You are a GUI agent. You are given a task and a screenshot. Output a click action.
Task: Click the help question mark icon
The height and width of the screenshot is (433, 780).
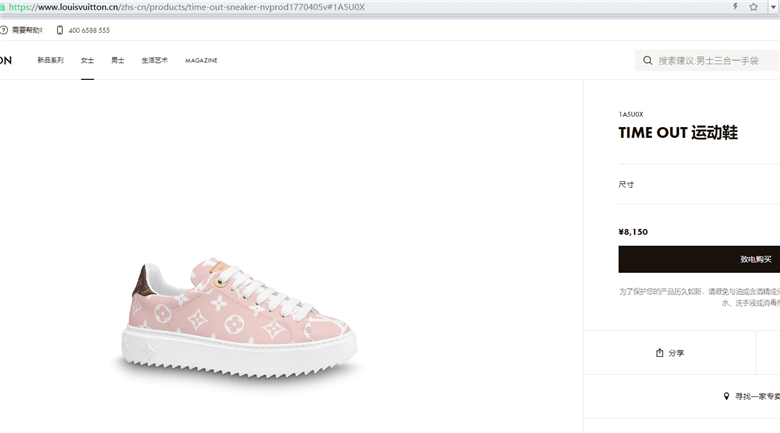(3, 30)
